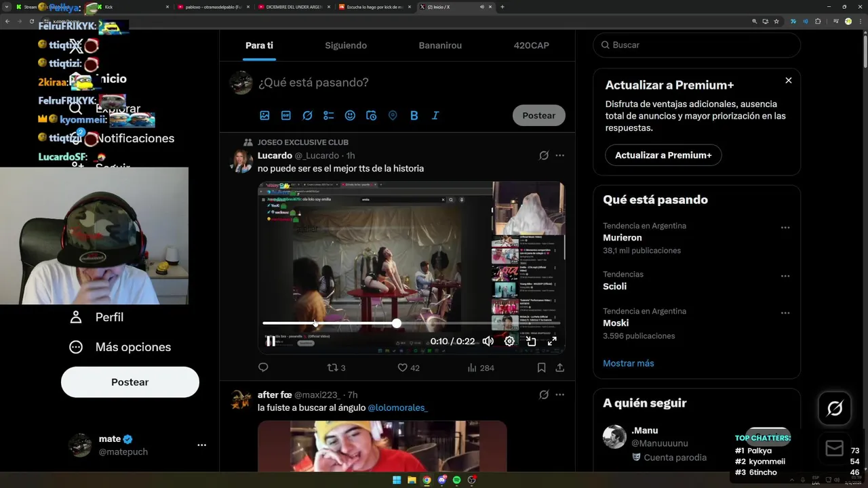This screenshot has height=488, width=868.
Task: Add a poll using the poll icon
Action: (x=329, y=116)
